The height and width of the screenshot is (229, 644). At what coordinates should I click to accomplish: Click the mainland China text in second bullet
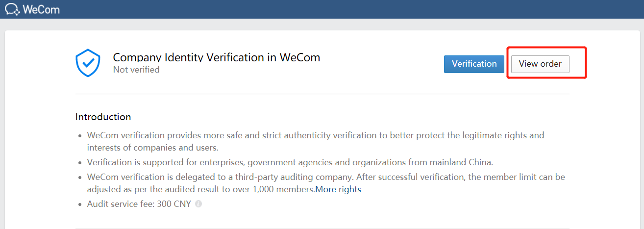click(x=465, y=162)
